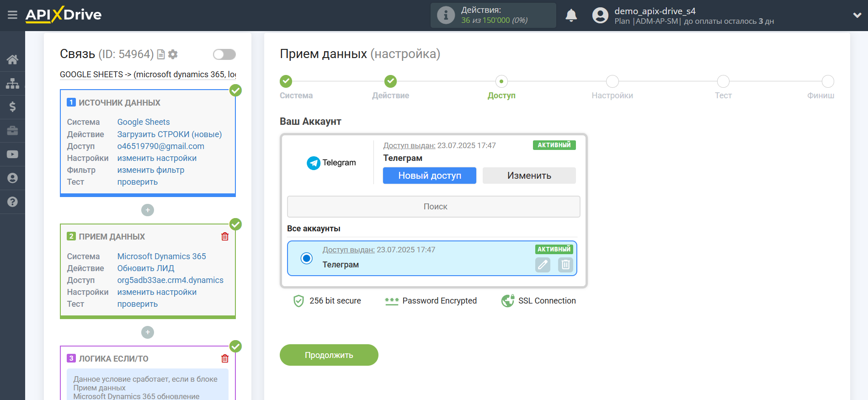Add a block after data source
This screenshot has height=400, width=868.
(148, 210)
